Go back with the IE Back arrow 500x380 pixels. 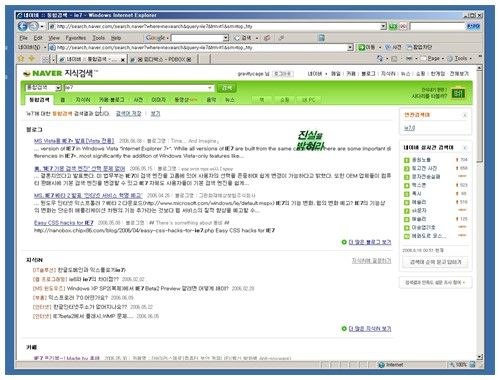coord(23,26)
